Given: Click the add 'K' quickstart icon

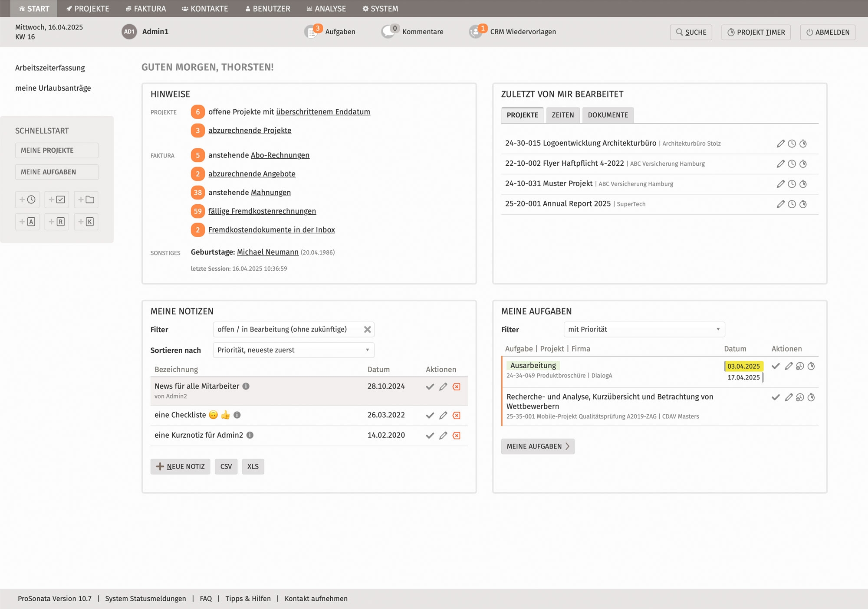Looking at the screenshot, I should tap(86, 222).
